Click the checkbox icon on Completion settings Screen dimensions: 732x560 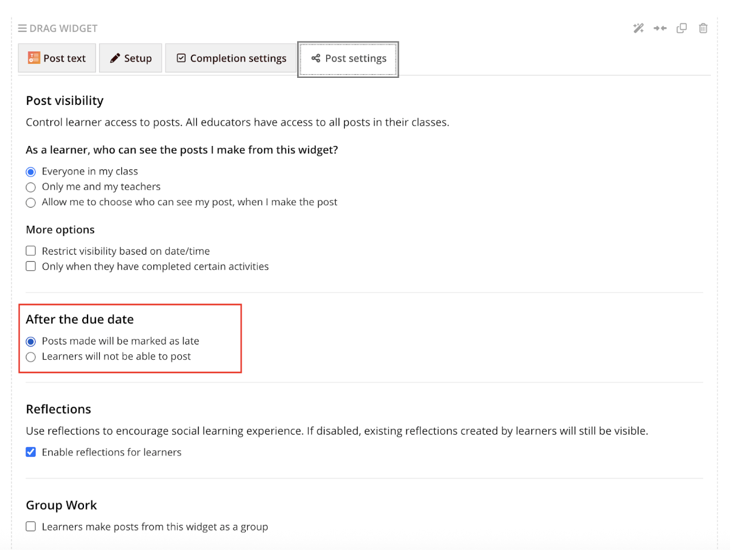coord(181,58)
